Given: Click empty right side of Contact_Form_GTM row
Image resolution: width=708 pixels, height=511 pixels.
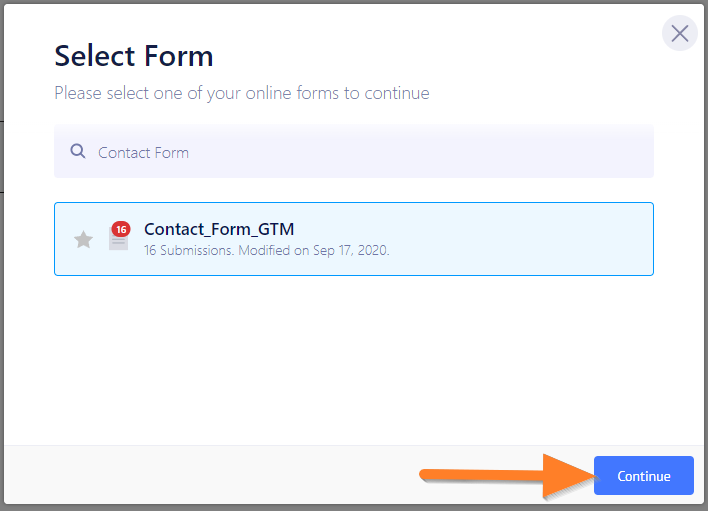Looking at the screenshot, I should [x=520, y=239].
